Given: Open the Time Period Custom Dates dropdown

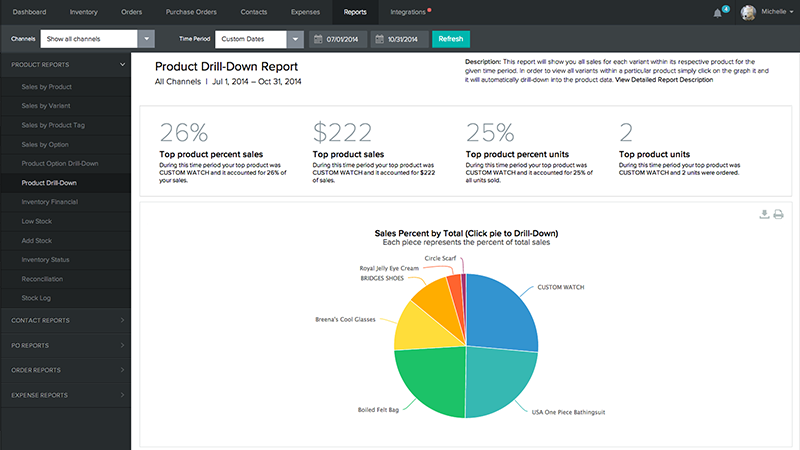Looking at the screenshot, I should [x=294, y=39].
